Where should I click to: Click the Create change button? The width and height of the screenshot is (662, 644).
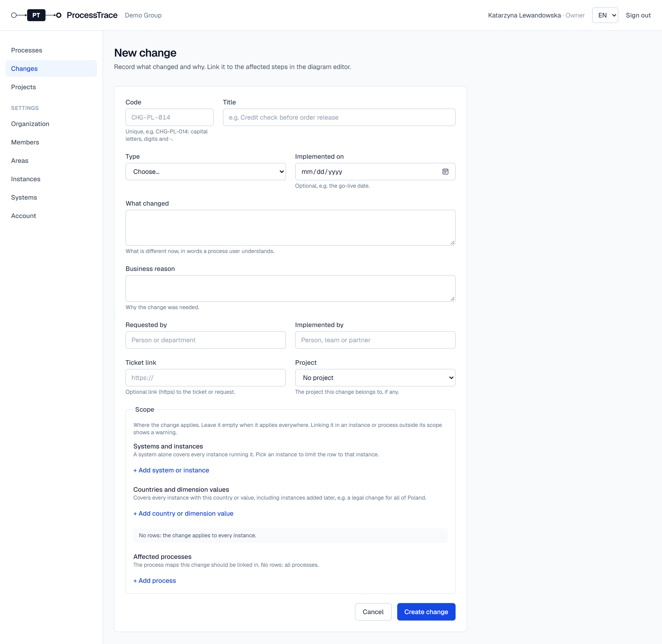[x=426, y=612]
